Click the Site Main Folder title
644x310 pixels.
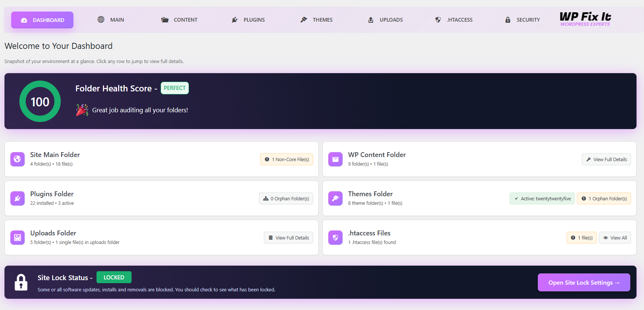pyautogui.click(x=55, y=154)
